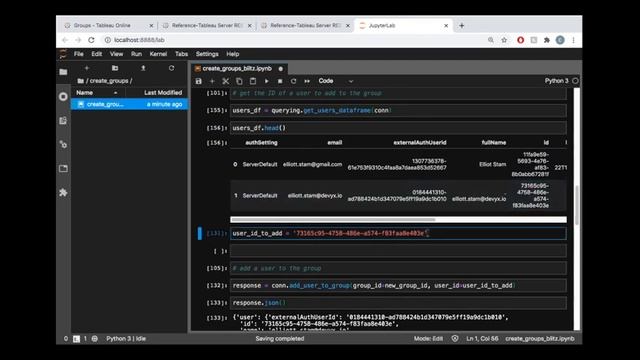Viewport: 640px width, 360px height.
Task: Open the Settings menu
Action: 207,54
